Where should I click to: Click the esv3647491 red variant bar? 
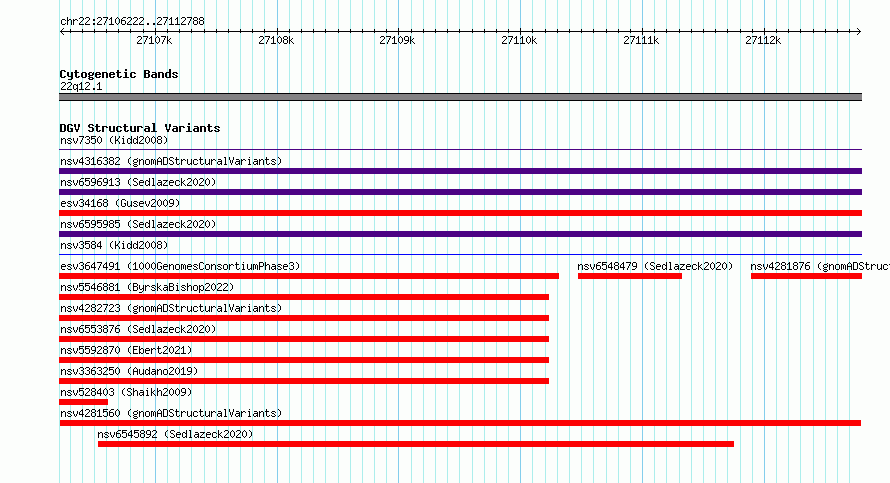pos(309,276)
